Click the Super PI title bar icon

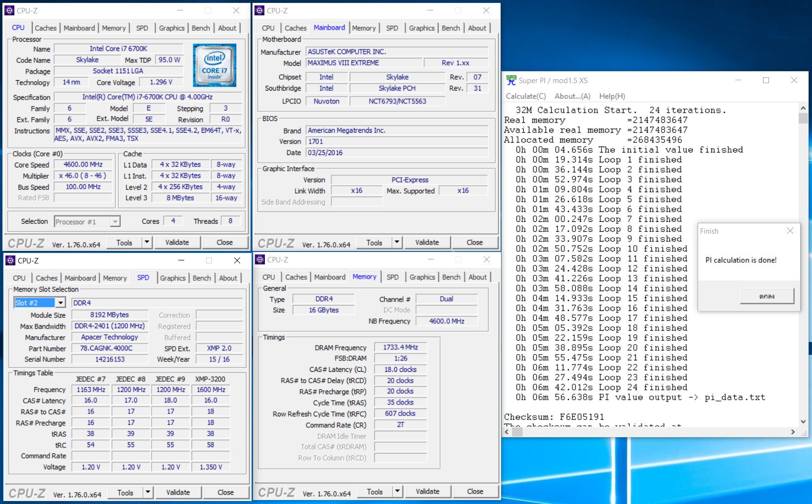(511, 80)
